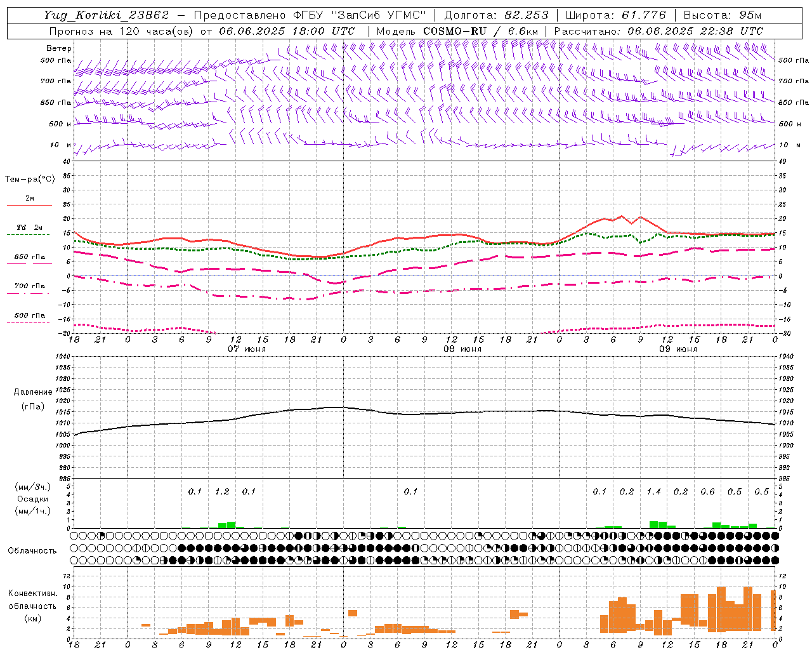This screenshot has height=650, width=812.
Task: Click the right '10 м' wind level label
Action: coord(789,145)
